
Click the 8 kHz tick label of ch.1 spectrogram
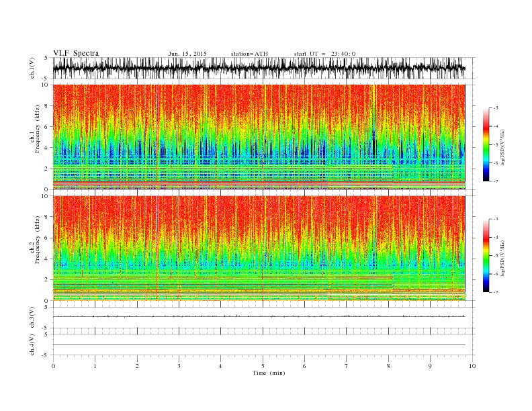coord(46,106)
